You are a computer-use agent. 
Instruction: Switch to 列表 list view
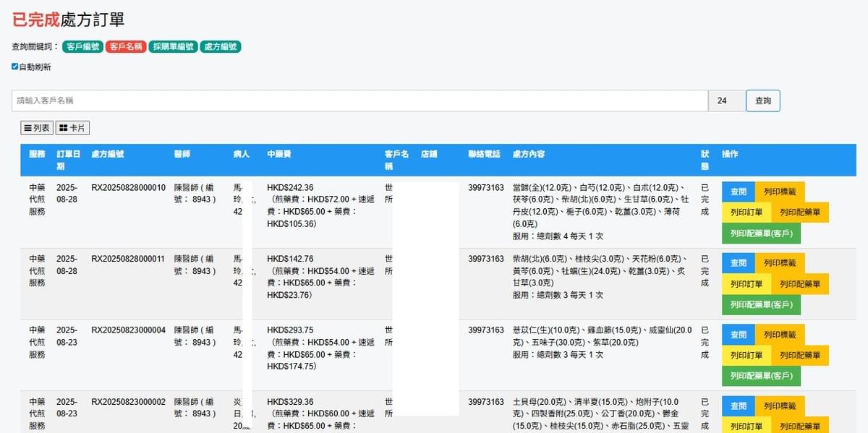[x=37, y=128]
